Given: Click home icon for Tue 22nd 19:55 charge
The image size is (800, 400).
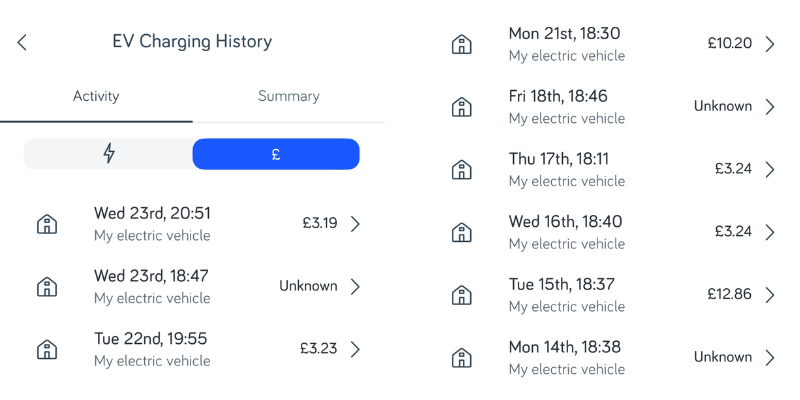Looking at the screenshot, I should [x=47, y=349].
